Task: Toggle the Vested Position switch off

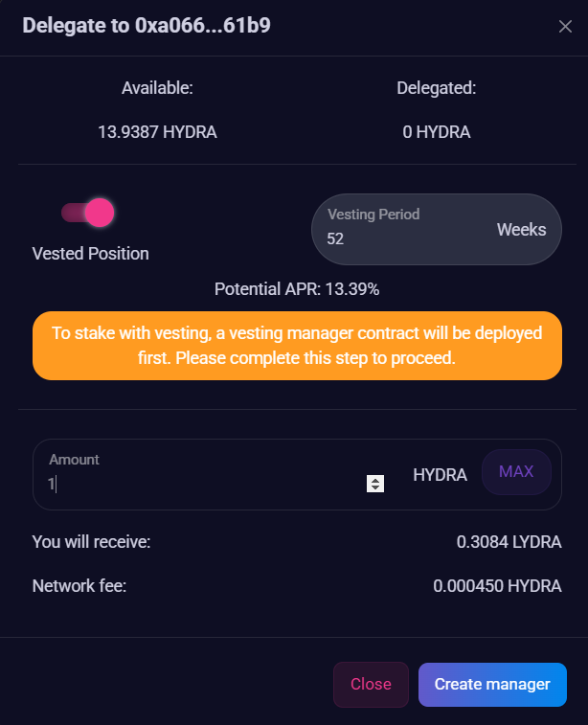Action: pos(88,213)
